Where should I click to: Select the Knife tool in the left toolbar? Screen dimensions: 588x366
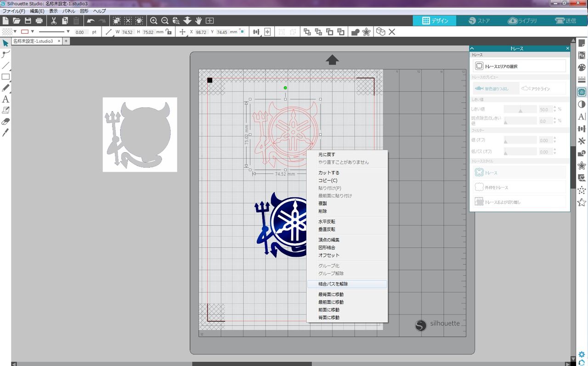6,132
